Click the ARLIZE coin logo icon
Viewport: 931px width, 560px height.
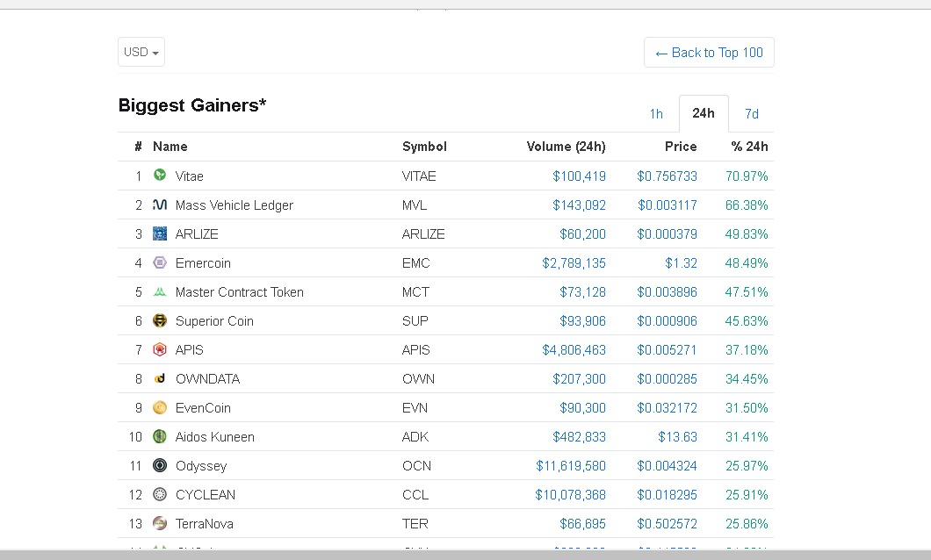(160, 233)
